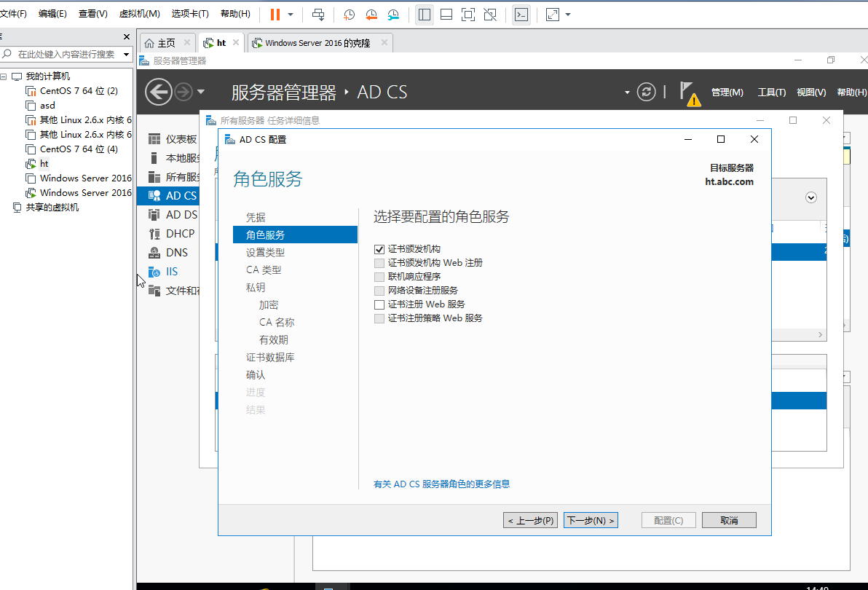Image resolution: width=868 pixels, height=590 pixels.
Task: Open the library search options dropdown
Action: (x=126, y=54)
